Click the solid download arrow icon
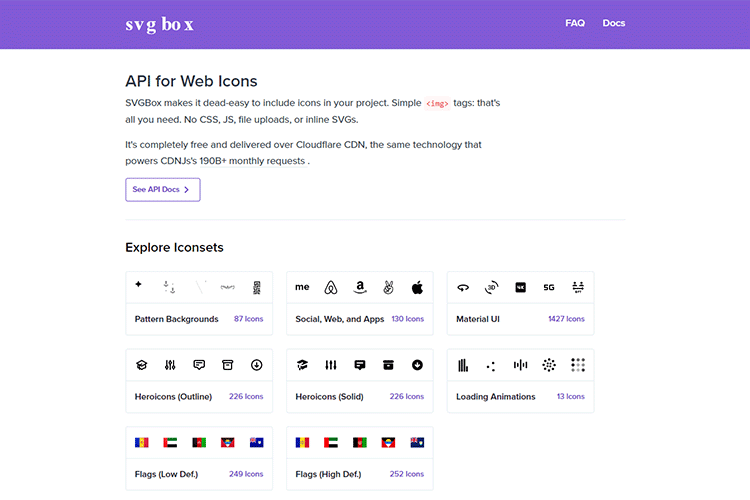 point(418,365)
